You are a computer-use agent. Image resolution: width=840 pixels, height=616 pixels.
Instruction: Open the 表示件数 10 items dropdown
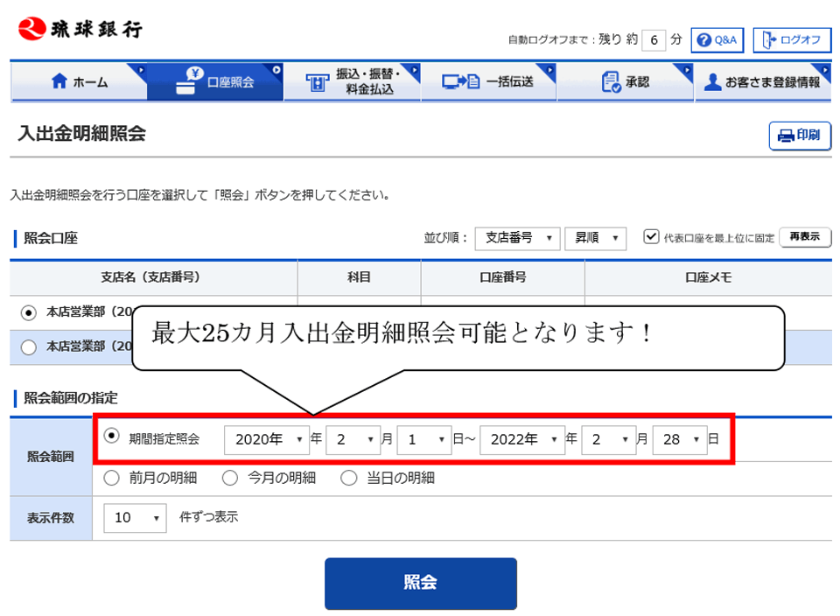pyautogui.click(x=135, y=517)
